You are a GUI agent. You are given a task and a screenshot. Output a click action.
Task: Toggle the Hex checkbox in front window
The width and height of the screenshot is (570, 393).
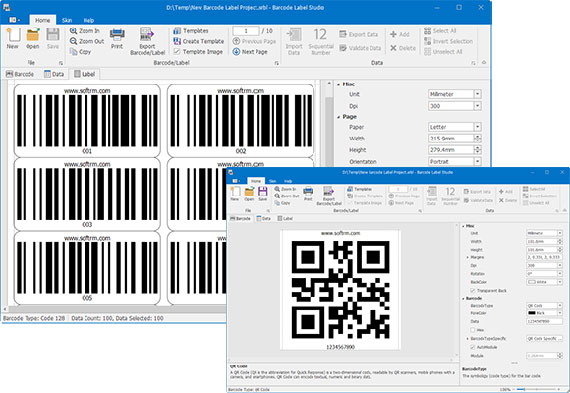pos(473,330)
